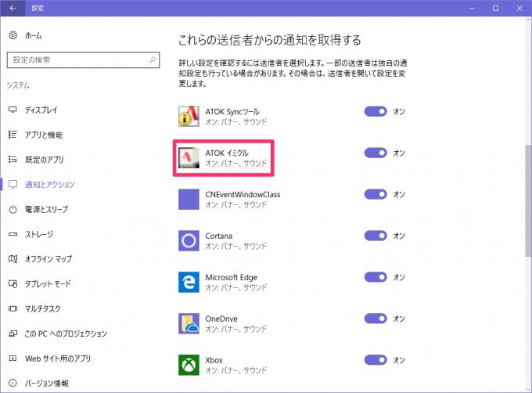Open ATOK イミクル notification details

tap(223, 158)
